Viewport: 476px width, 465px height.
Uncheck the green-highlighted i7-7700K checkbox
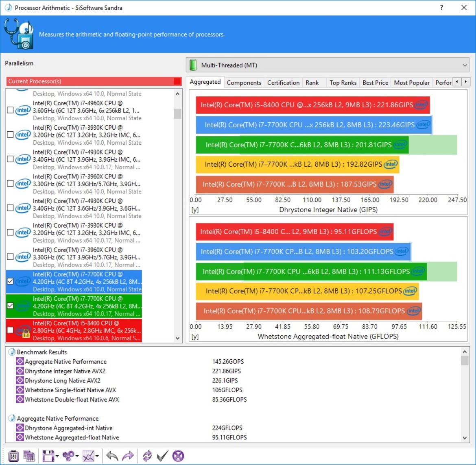click(x=10, y=306)
